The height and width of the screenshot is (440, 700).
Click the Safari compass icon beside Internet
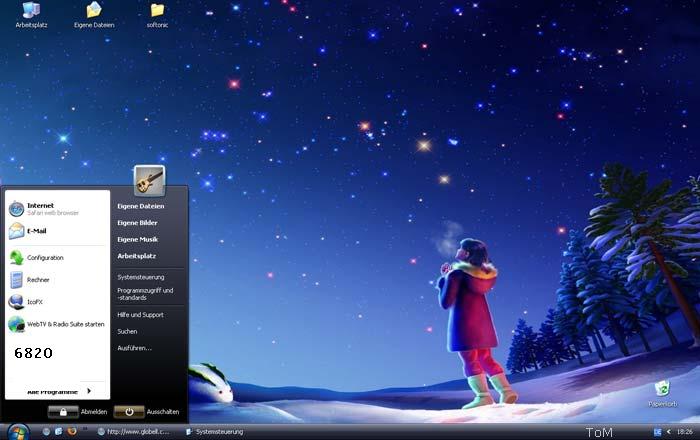coord(17,209)
